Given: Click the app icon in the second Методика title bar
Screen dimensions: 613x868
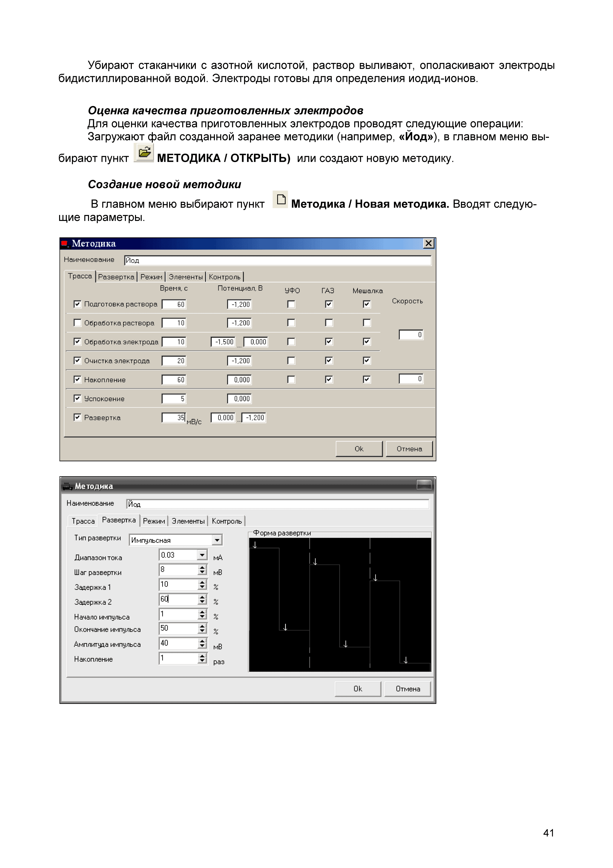Looking at the screenshot, I should tap(67, 486).
